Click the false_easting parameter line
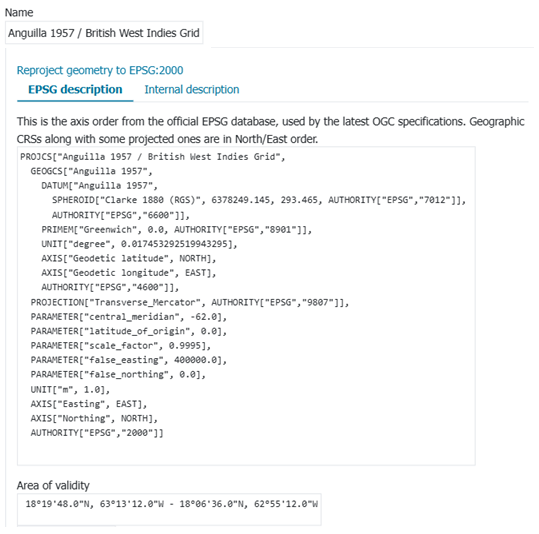539x534 pixels. click(129, 360)
